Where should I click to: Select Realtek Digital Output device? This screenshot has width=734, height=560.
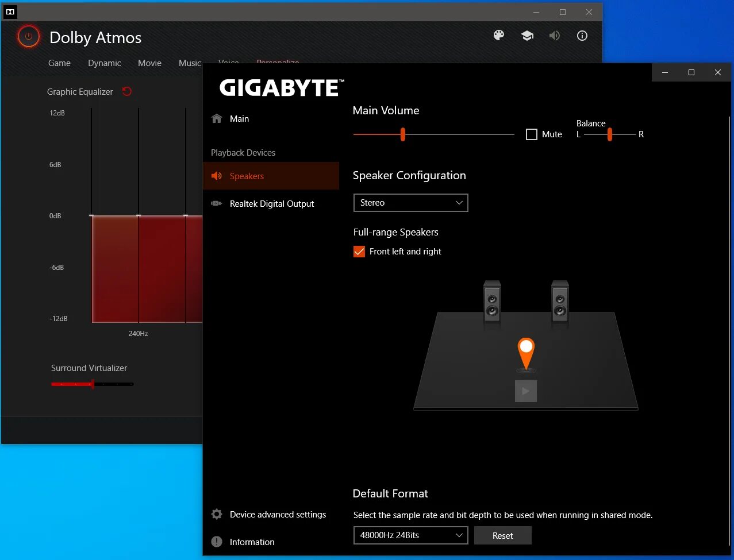(271, 203)
